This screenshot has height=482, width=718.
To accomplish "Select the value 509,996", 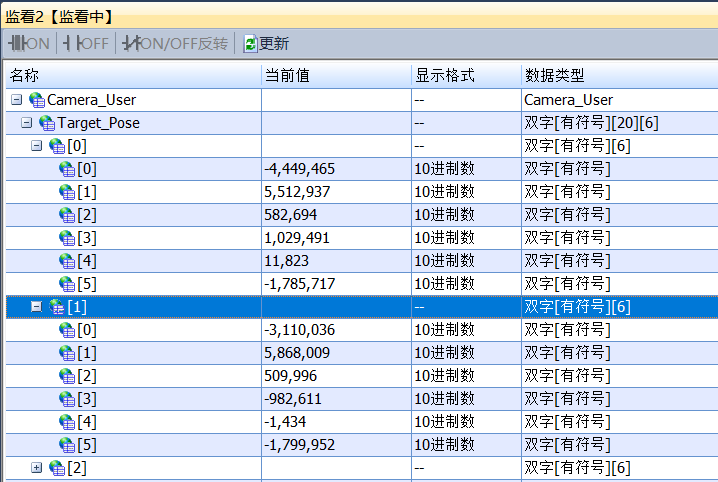I will coord(290,376).
